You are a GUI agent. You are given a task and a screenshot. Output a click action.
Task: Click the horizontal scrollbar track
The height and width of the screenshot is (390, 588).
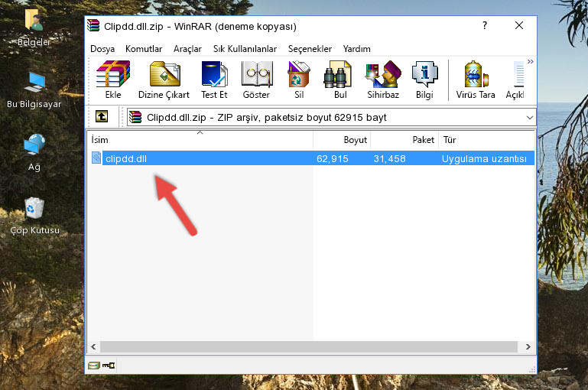[x=309, y=347]
